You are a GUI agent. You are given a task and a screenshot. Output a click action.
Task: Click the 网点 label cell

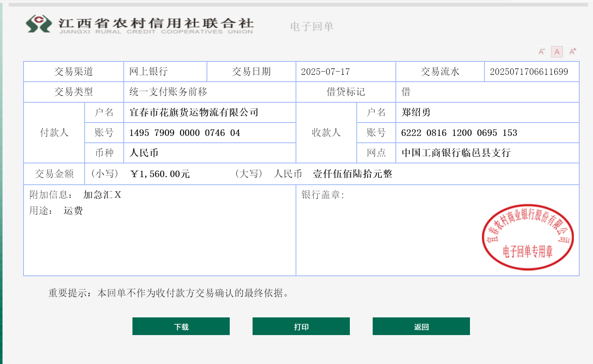click(x=376, y=153)
